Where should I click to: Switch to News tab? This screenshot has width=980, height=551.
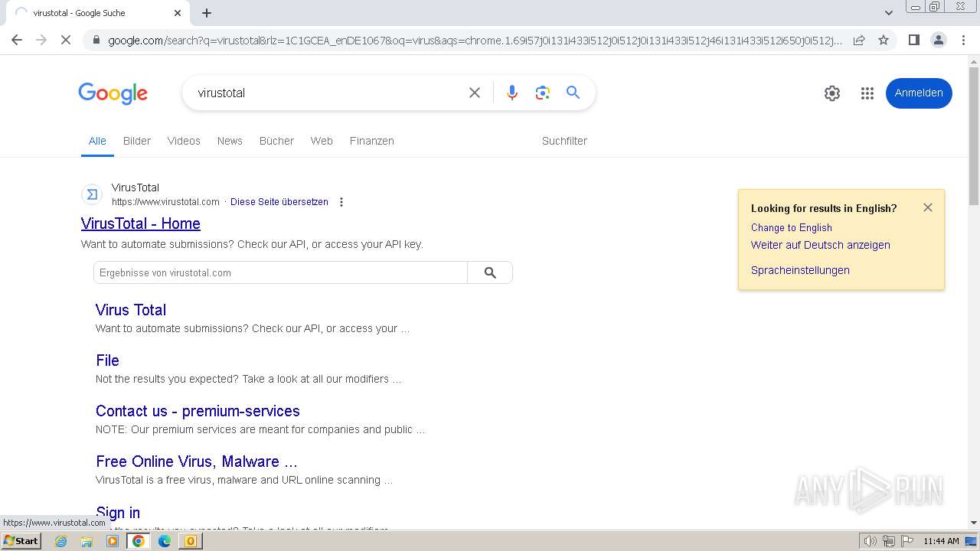click(230, 141)
